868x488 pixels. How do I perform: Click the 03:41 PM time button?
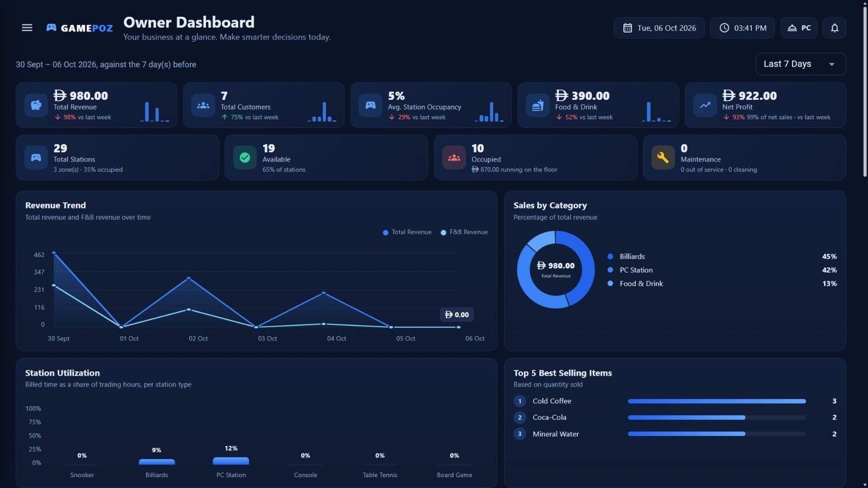pos(743,28)
